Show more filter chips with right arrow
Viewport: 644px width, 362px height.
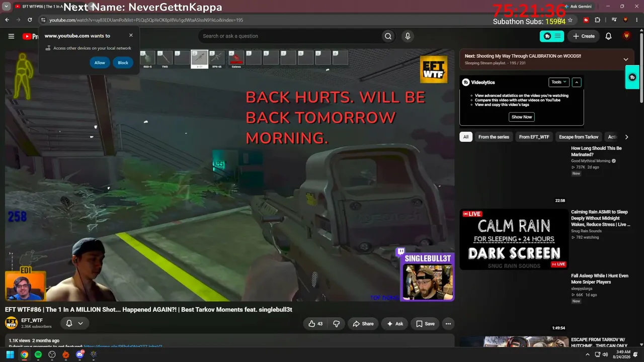click(626, 137)
